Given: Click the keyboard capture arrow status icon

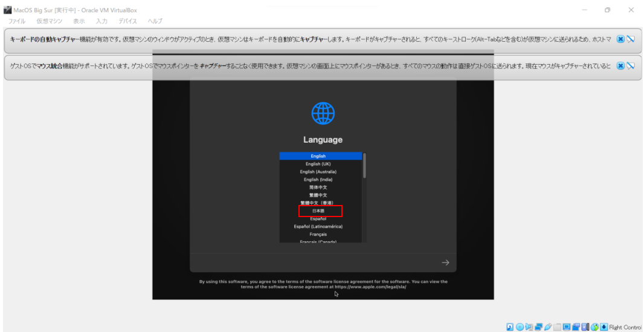Looking at the screenshot, I should (604, 327).
